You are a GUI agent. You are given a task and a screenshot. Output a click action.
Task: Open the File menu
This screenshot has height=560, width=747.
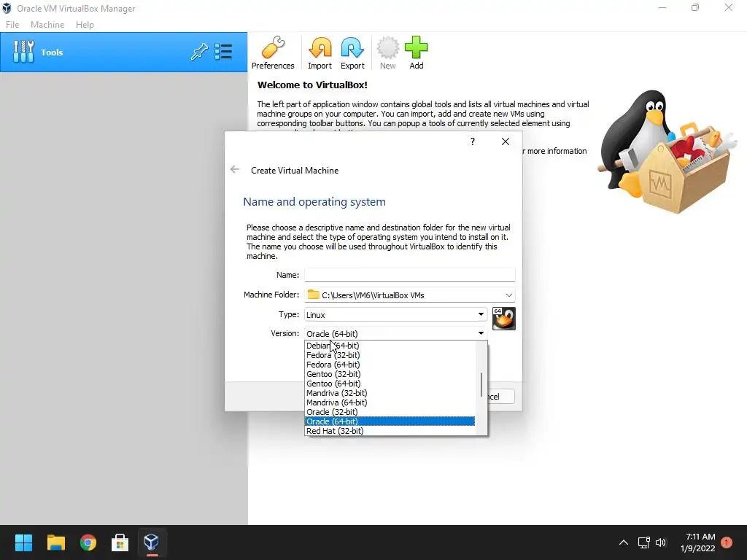(x=12, y=24)
